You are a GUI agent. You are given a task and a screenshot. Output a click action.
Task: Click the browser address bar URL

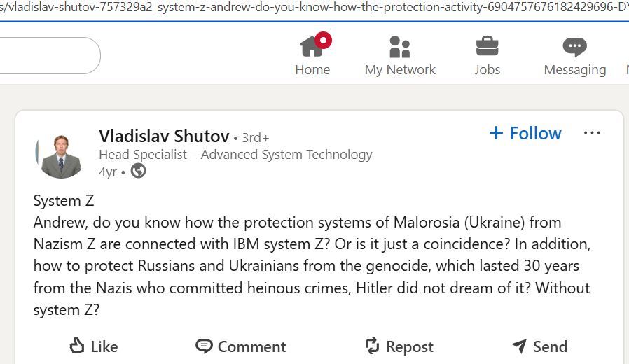314,9
